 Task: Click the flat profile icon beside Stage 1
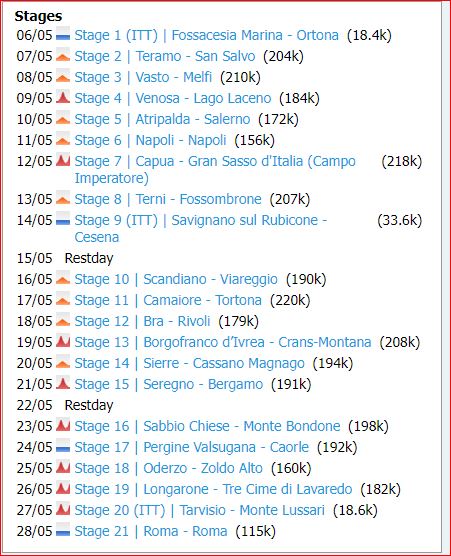[x=63, y=33]
